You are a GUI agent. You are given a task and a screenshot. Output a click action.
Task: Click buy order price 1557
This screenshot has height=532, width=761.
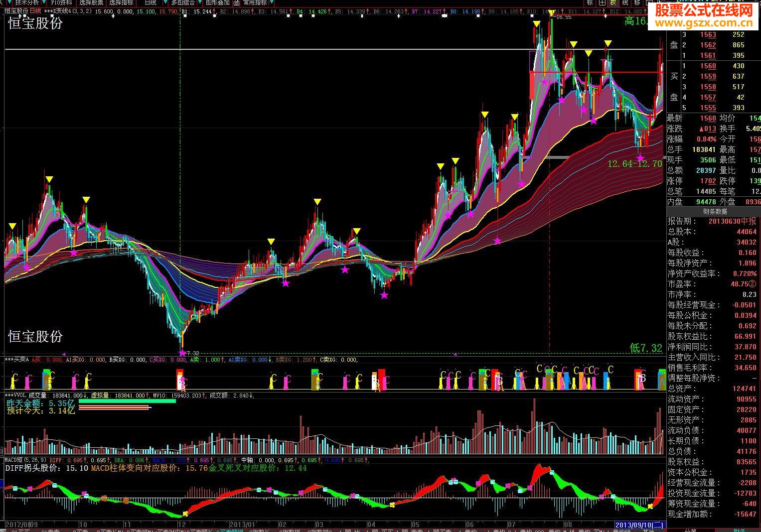[x=708, y=97]
